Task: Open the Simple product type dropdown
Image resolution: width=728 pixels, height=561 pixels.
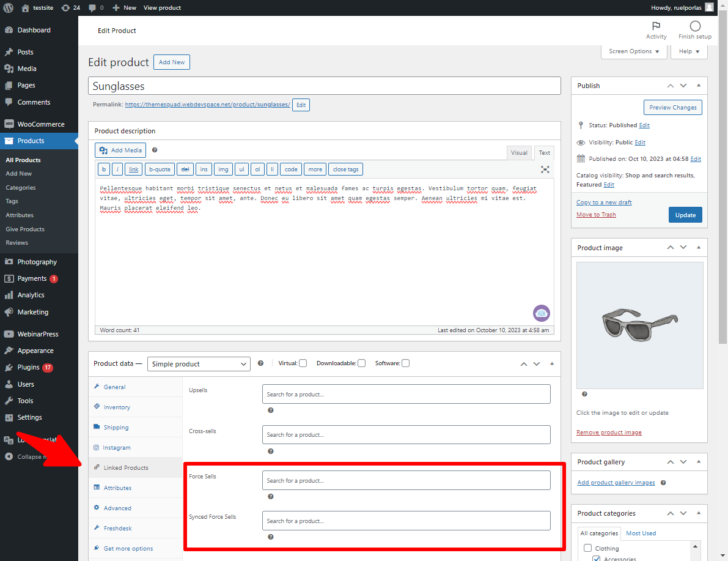Action: coord(198,363)
